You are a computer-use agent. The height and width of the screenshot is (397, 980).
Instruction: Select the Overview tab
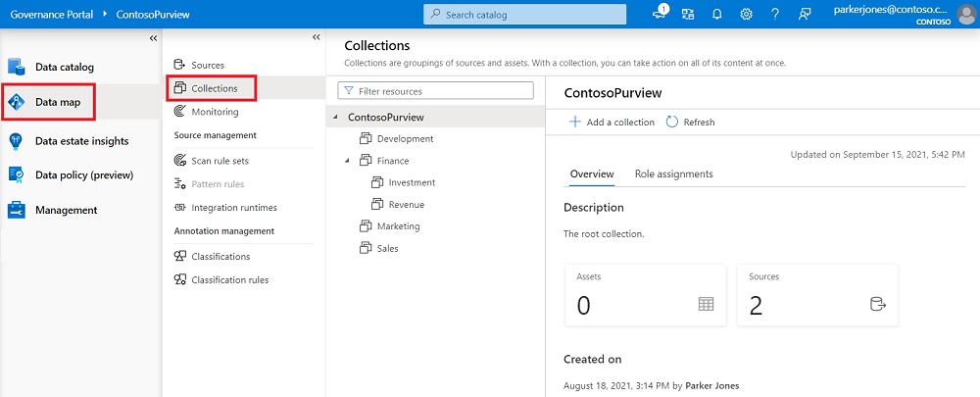(592, 174)
